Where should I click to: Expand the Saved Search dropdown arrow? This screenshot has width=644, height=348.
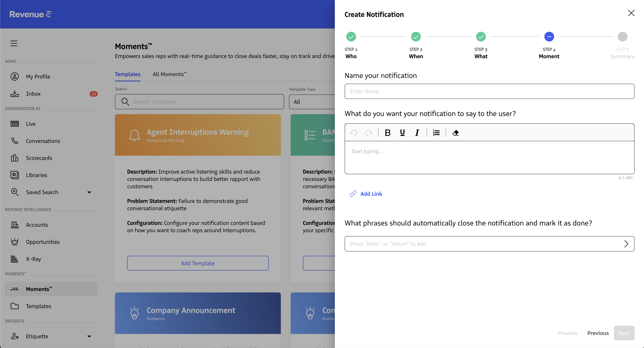click(x=89, y=192)
